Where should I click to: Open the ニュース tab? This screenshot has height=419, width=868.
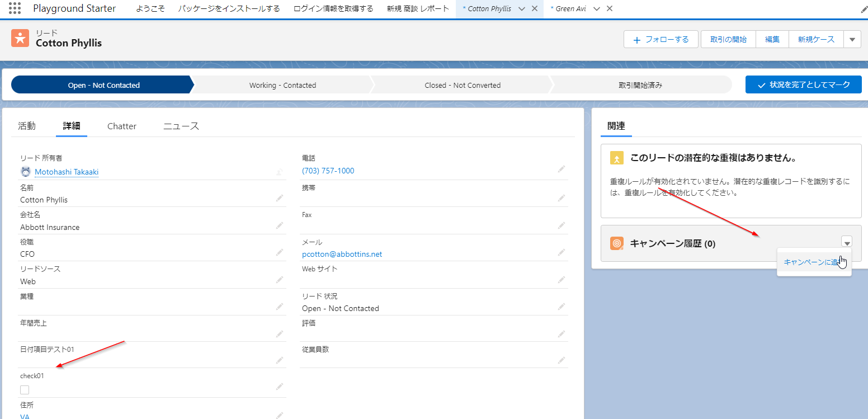[181, 126]
